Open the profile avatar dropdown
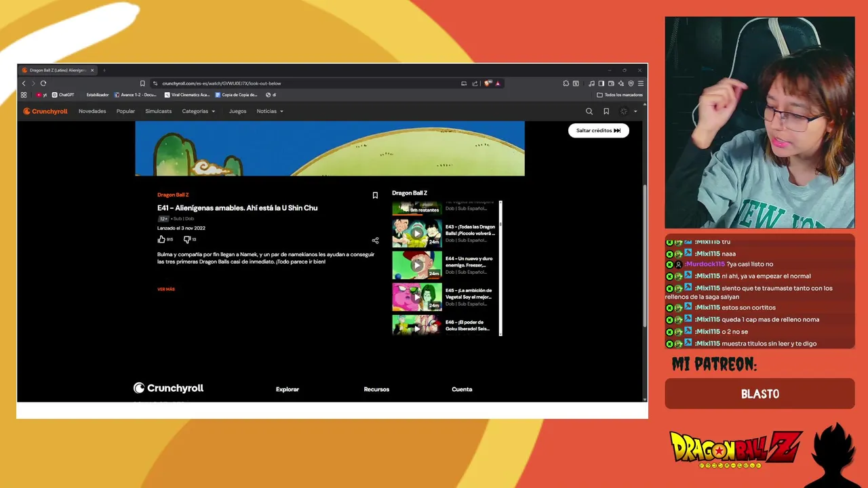Screen dimensions: 868x488 (x=628, y=111)
